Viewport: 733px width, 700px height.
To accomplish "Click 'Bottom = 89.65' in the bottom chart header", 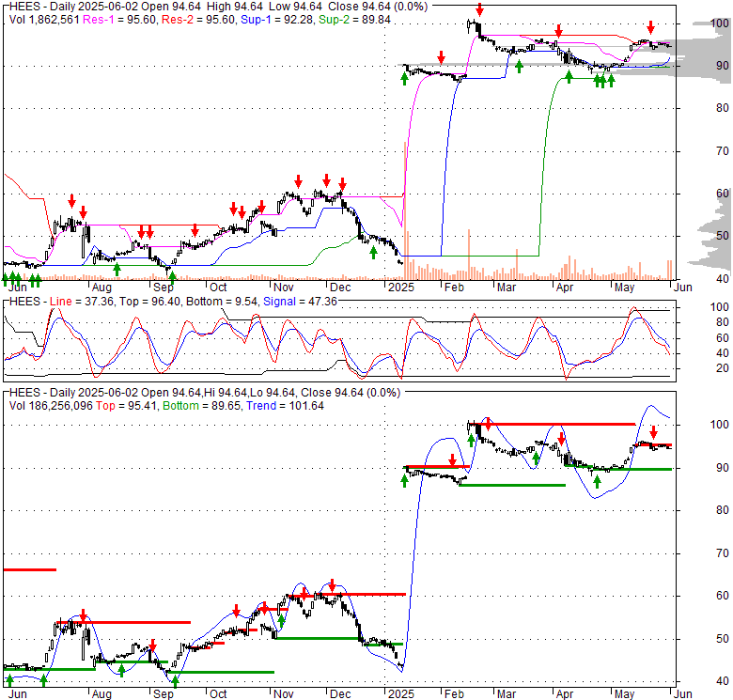I will (202, 406).
